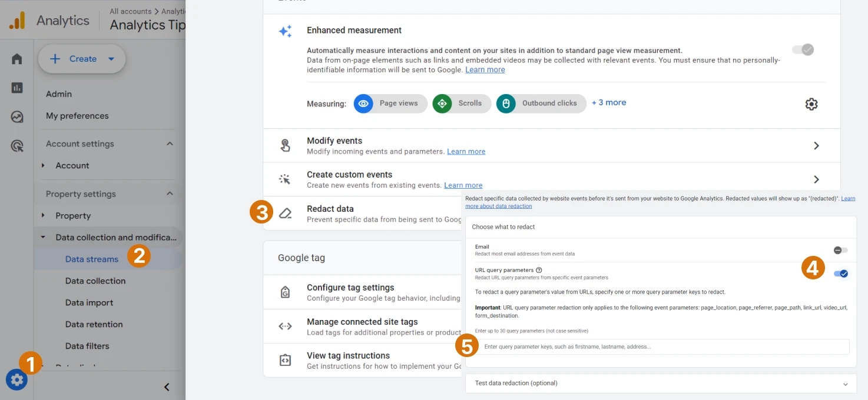Open the Reports bar-chart icon
Screen dimensions: 868x400
pyautogui.click(x=17, y=88)
